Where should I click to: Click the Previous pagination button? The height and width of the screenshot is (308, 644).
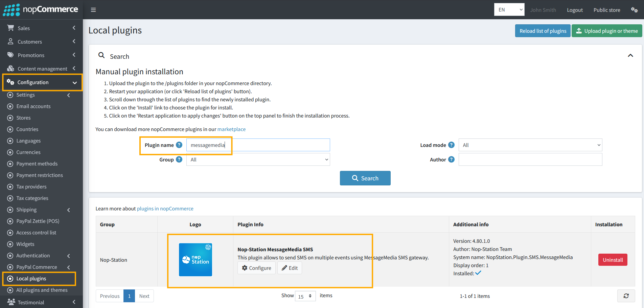tap(110, 296)
